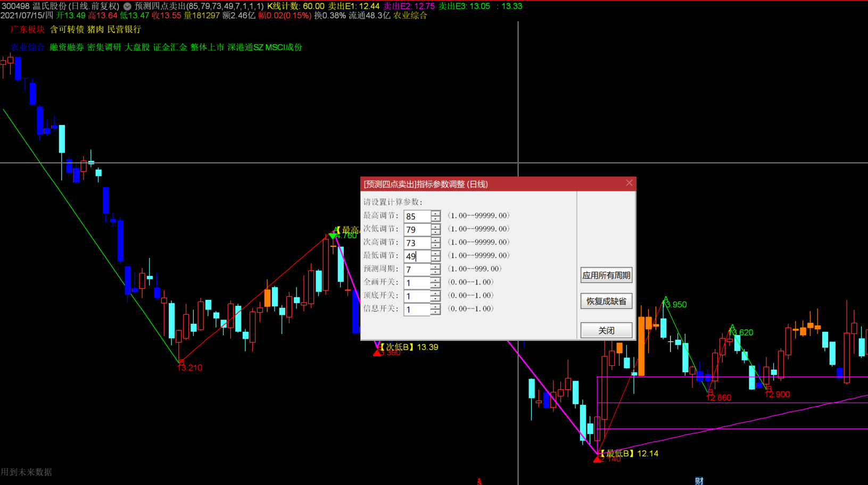This screenshot has width=868, height=485.
Task: Focus the 次高调节 input field showing 73
Action: pyautogui.click(x=417, y=243)
